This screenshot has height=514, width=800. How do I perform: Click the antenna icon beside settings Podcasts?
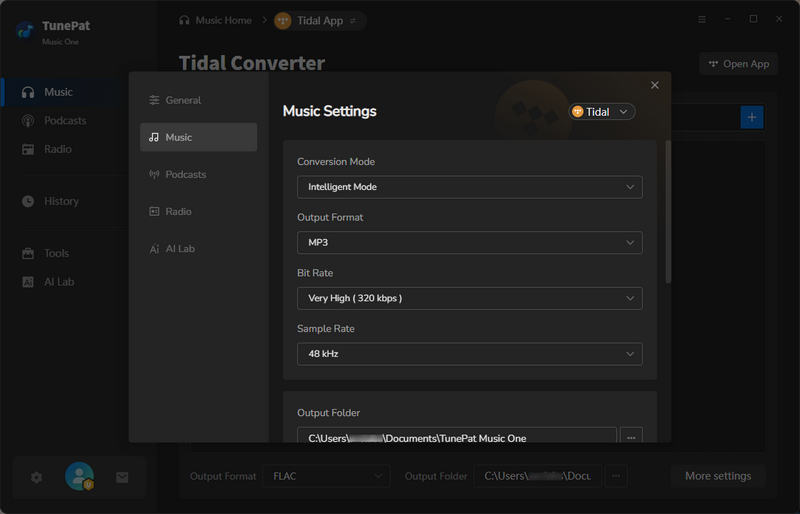tap(154, 175)
